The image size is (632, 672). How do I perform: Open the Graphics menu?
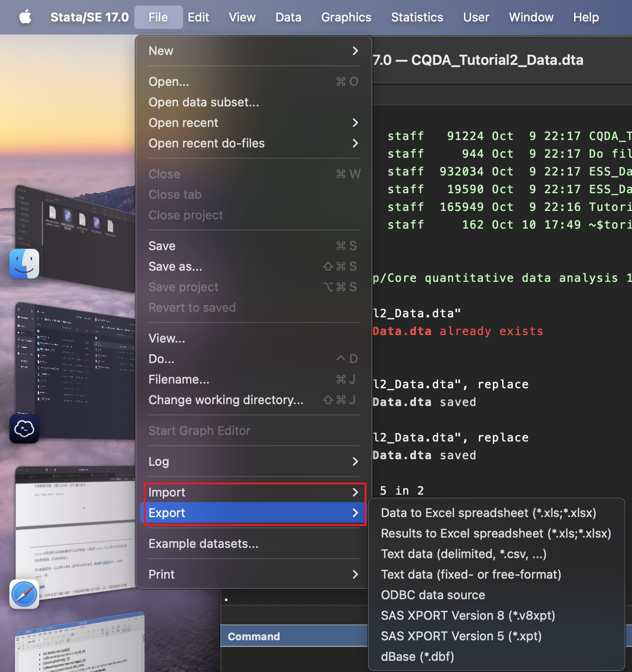(346, 17)
